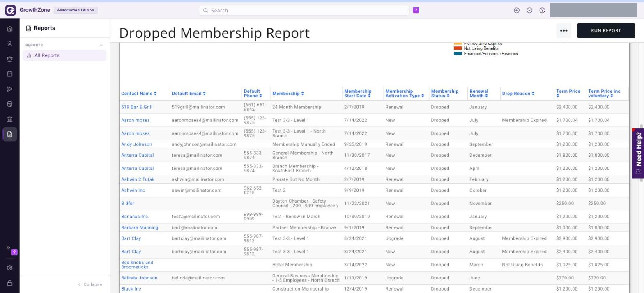Select All Reports in the side menu
Image resolution: width=644 pixels, height=293 pixels.
pos(64,55)
